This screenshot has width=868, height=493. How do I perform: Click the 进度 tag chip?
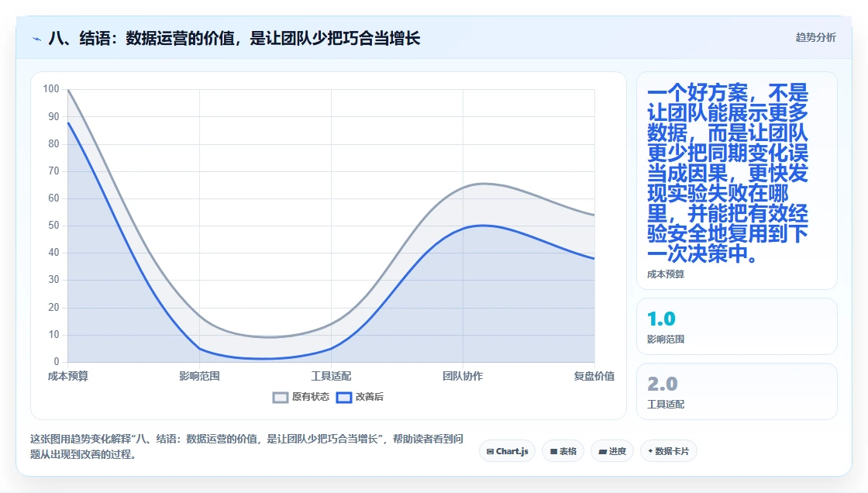pos(612,451)
